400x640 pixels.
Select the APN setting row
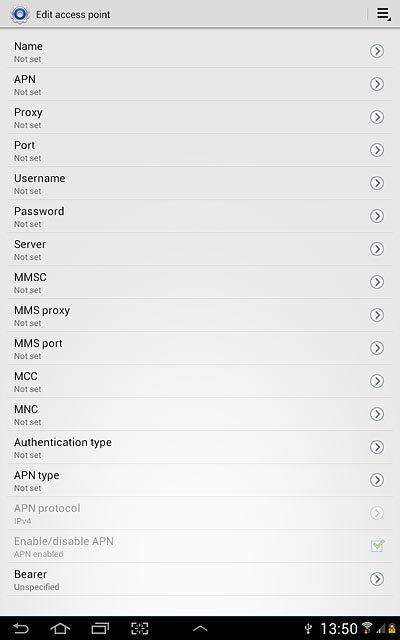(x=200, y=84)
